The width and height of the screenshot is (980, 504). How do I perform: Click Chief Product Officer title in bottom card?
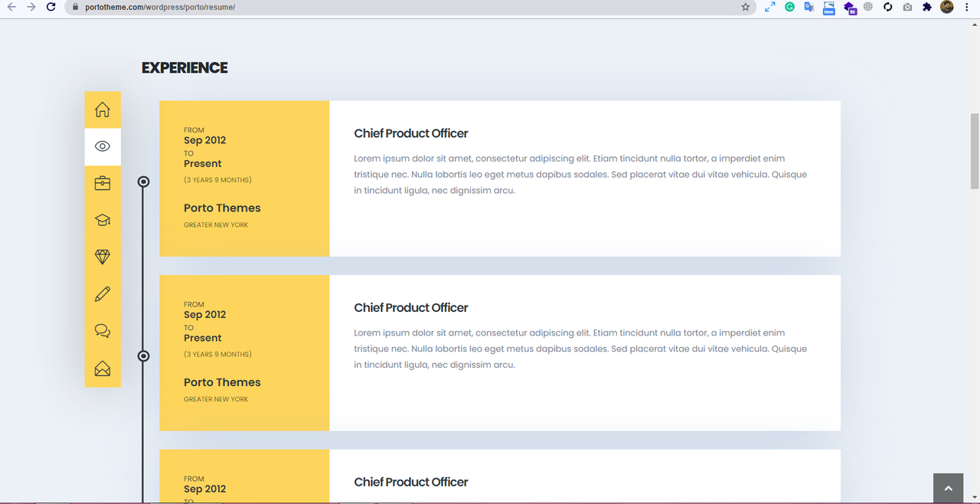pos(411,483)
